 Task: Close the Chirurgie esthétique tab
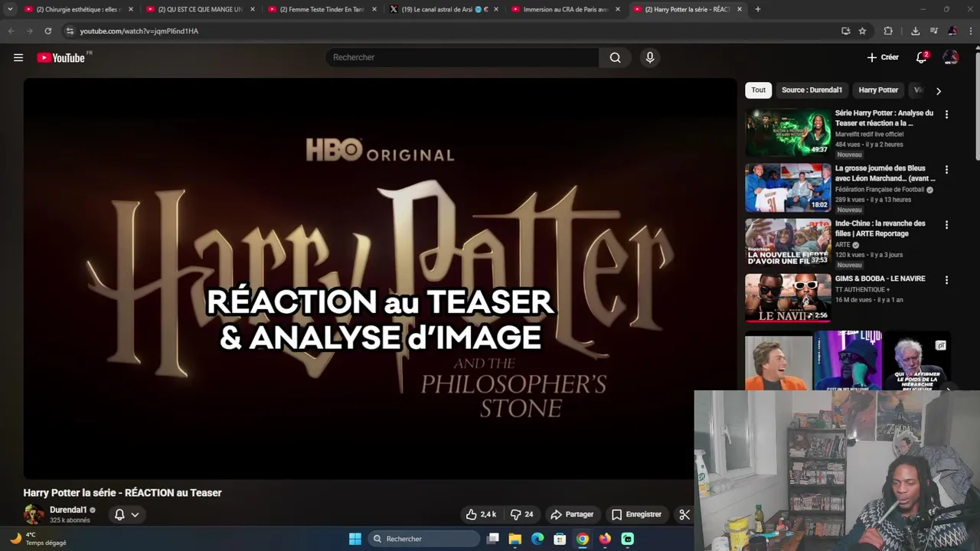pos(131,9)
